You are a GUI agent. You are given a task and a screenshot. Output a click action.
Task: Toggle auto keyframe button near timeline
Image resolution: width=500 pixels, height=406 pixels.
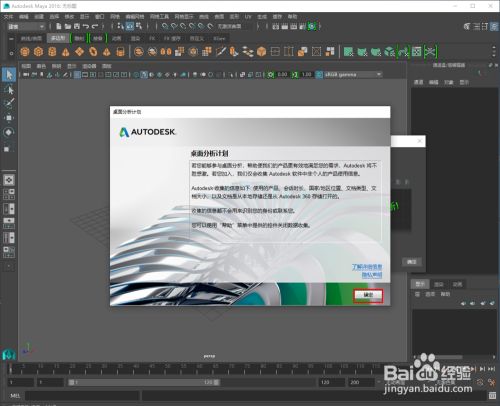click(480, 382)
